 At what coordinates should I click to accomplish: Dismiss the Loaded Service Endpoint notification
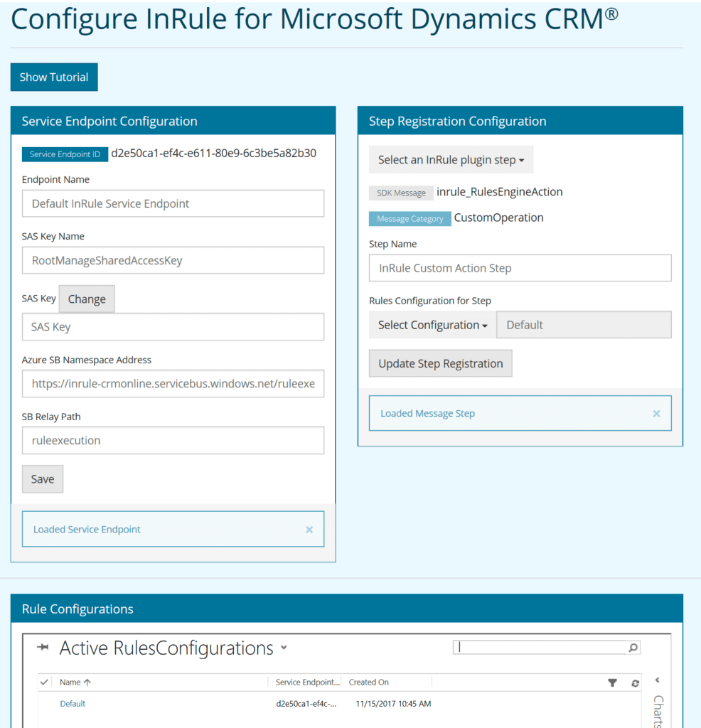click(x=309, y=530)
